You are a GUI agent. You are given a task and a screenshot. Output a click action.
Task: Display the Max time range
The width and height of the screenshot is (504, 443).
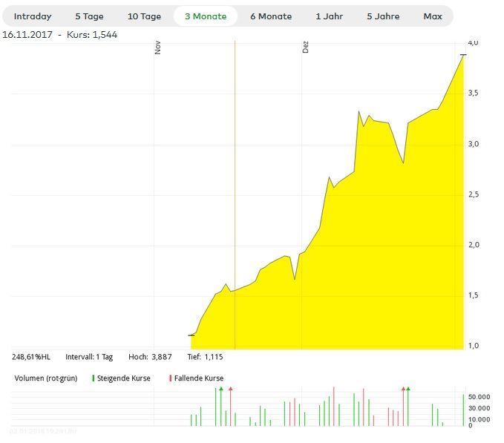pos(432,16)
